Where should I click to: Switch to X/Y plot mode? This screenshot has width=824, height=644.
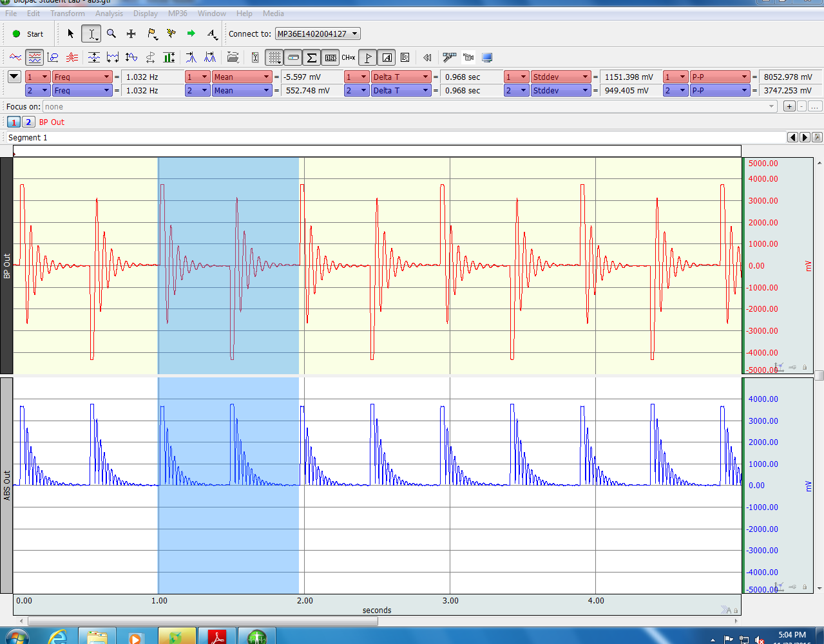(x=53, y=57)
